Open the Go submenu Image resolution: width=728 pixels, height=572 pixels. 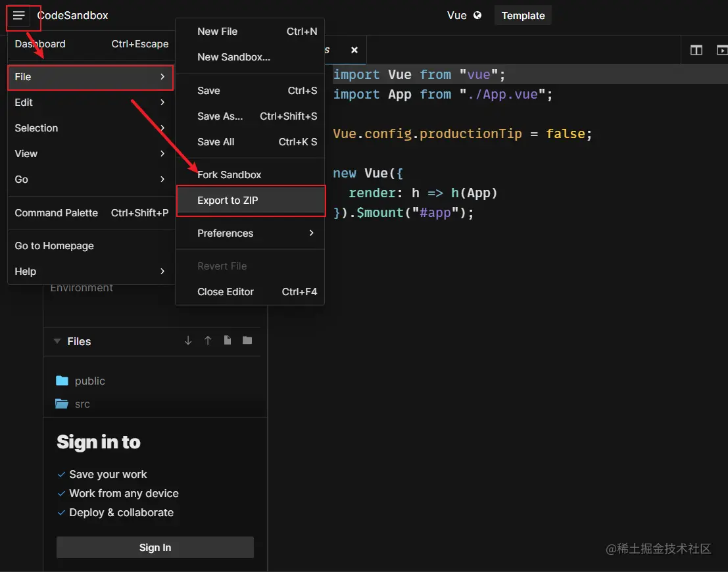(x=91, y=179)
